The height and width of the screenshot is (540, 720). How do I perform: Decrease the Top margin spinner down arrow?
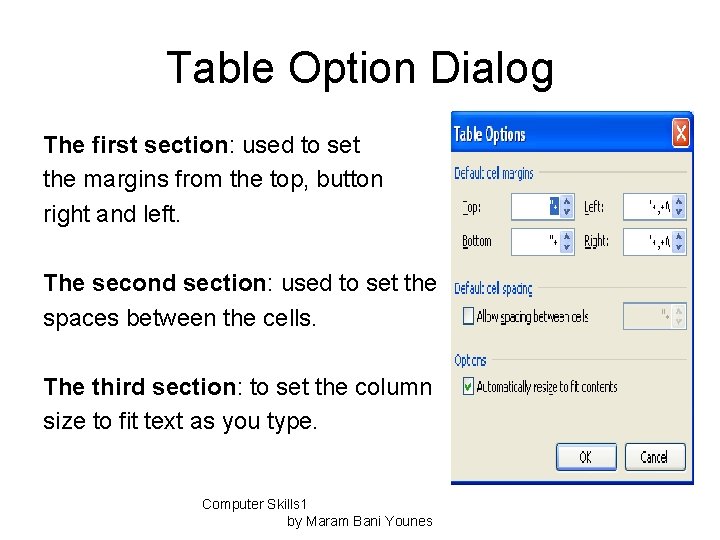coord(567,212)
